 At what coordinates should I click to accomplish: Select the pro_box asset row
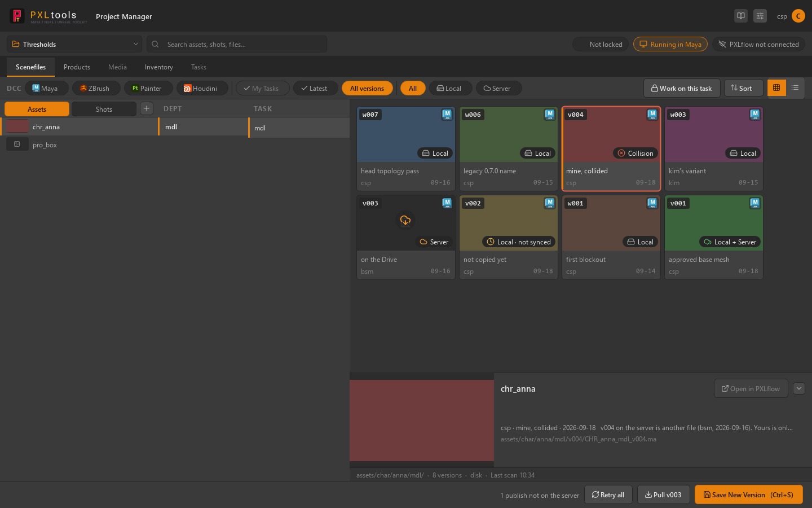[x=79, y=144]
